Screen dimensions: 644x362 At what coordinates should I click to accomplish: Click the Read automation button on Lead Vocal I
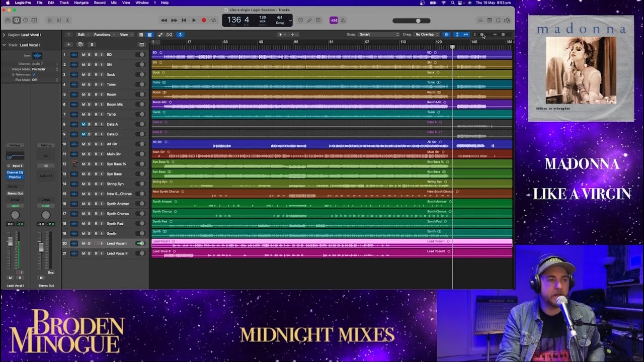15,206
